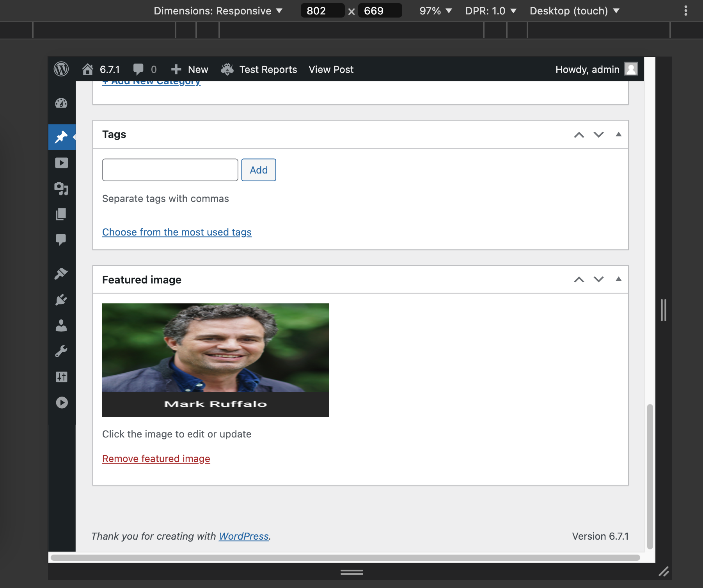Image resolution: width=703 pixels, height=588 pixels.
Task: Open the DPR 1.0 dropdown
Action: click(490, 11)
